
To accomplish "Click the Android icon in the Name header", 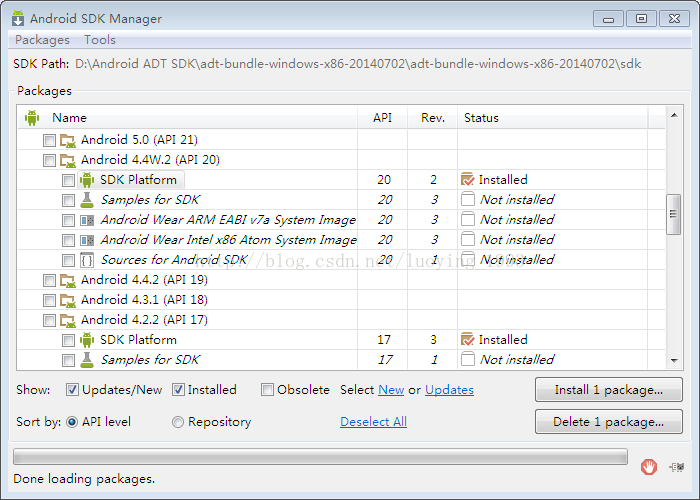I will point(32,118).
